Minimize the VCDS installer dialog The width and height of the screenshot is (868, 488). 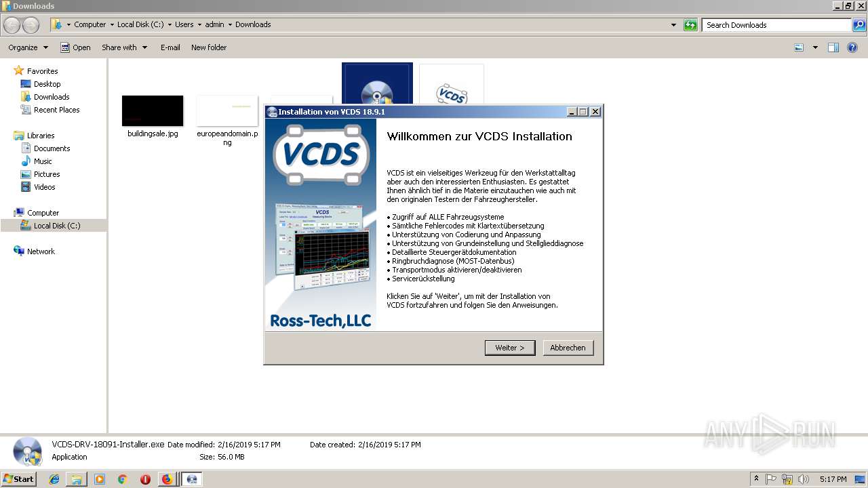tap(572, 112)
